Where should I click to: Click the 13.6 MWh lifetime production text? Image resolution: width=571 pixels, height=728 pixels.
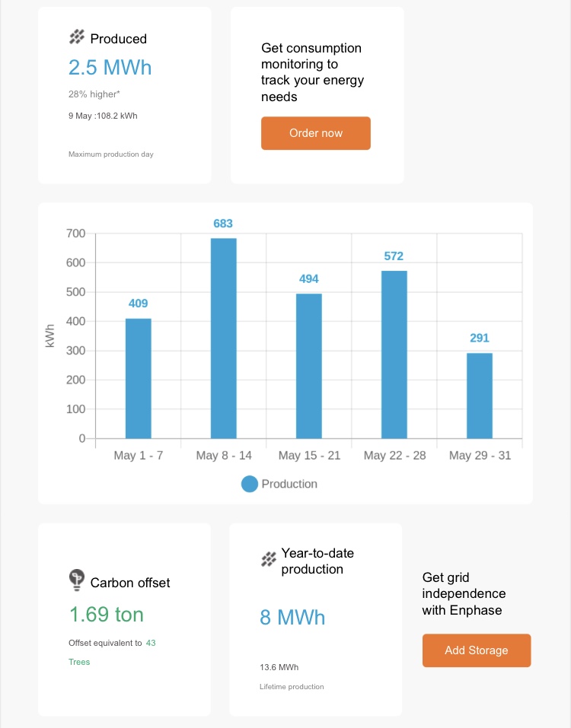pos(279,667)
